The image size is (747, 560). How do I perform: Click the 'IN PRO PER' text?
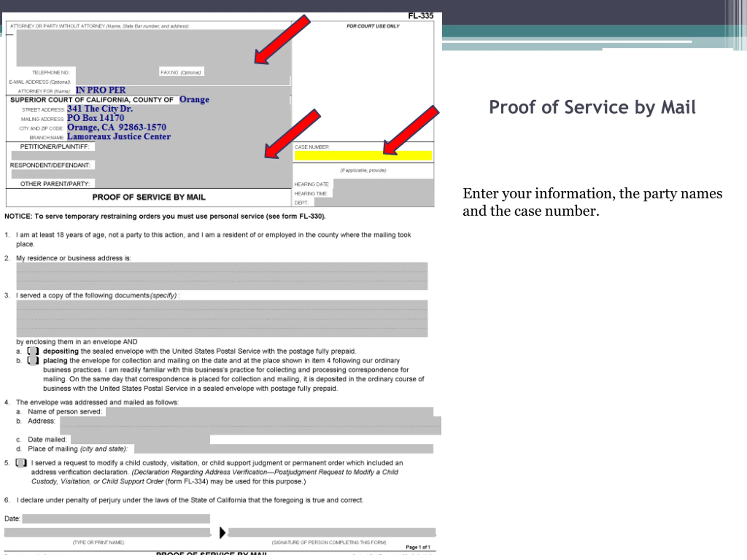click(x=100, y=90)
